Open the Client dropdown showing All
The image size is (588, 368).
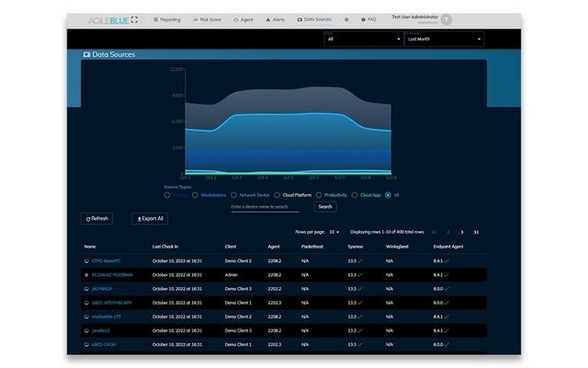point(363,40)
